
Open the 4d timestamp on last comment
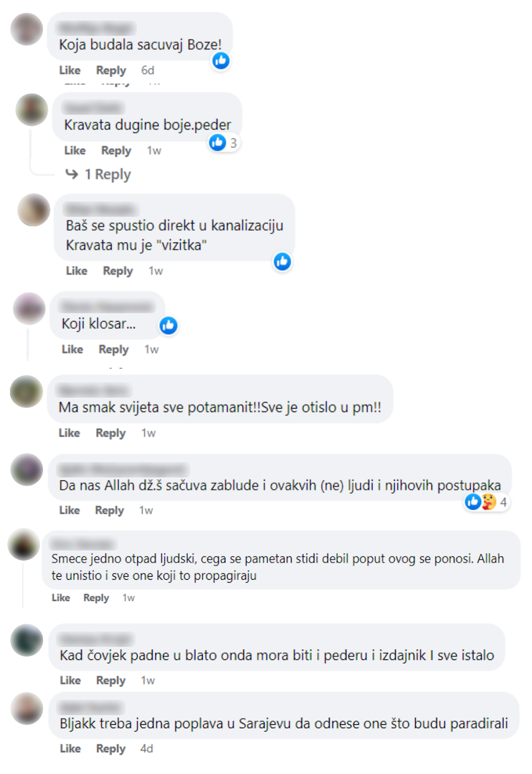[x=147, y=749]
